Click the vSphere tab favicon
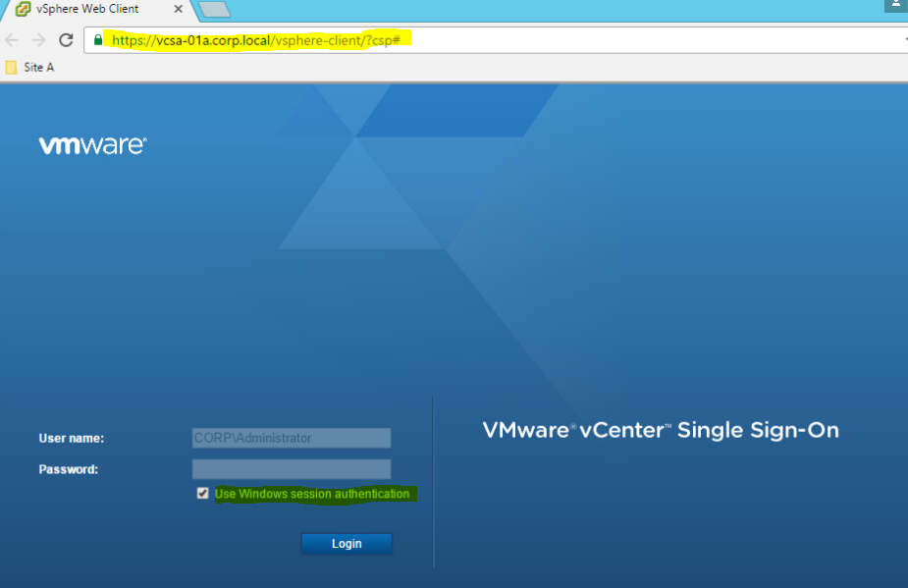The width and height of the screenshot is (908, 588). [23, 9]
